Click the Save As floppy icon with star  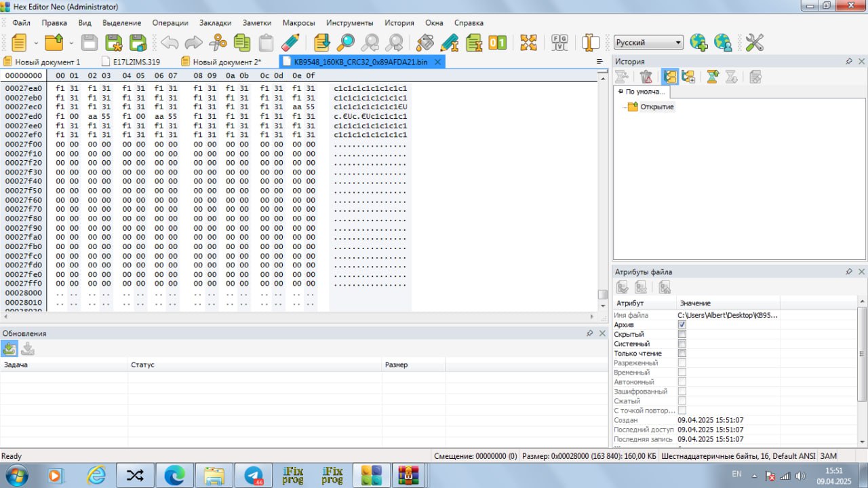(114, 43)
